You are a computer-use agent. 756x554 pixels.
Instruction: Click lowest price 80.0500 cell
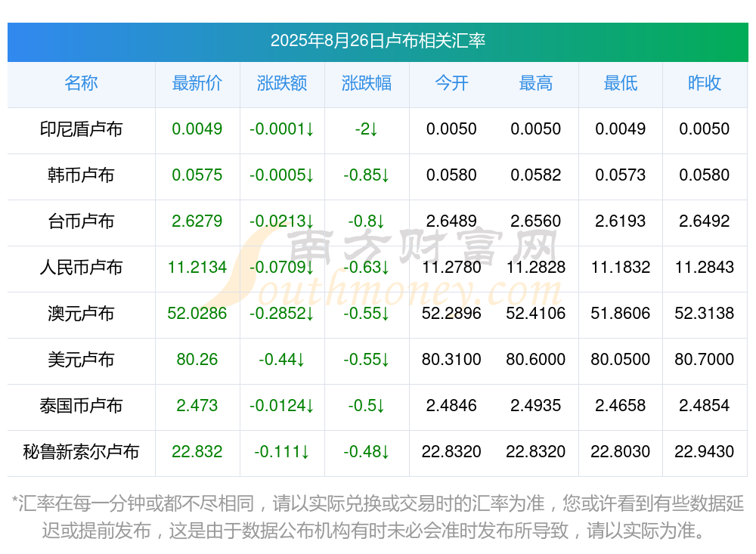pos(621,360)
